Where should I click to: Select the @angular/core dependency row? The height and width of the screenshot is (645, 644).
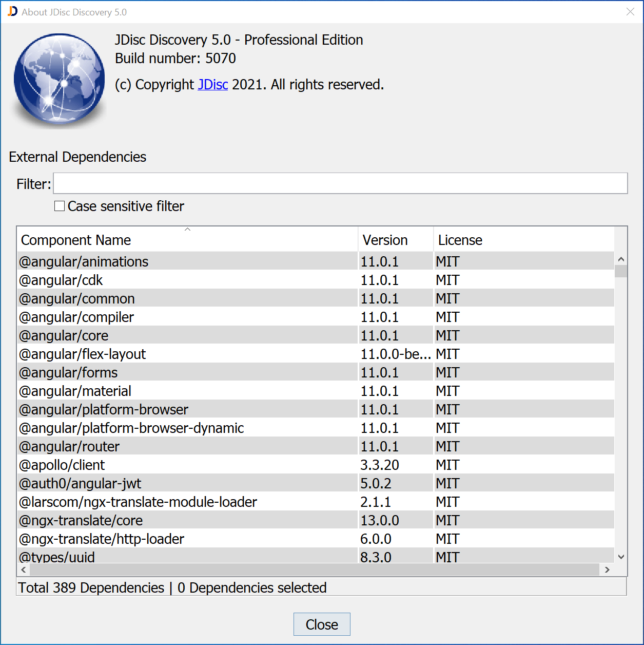pyautogui.click(x=154, y=335)
